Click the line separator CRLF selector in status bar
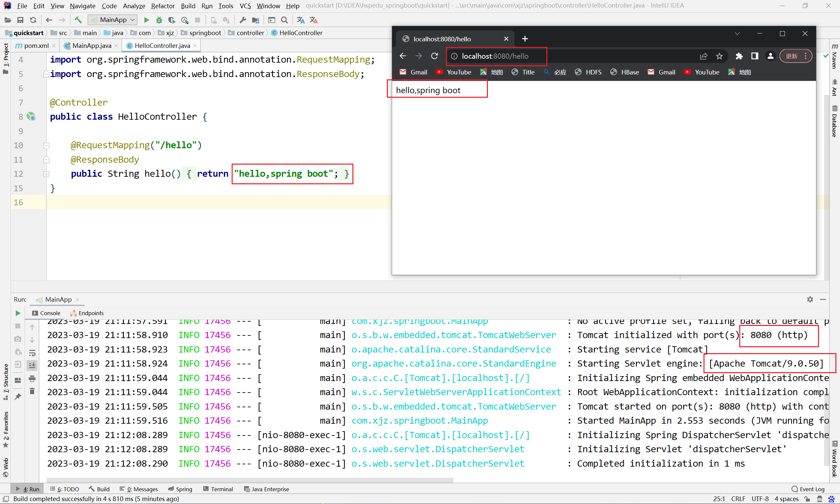 (738, 498)
